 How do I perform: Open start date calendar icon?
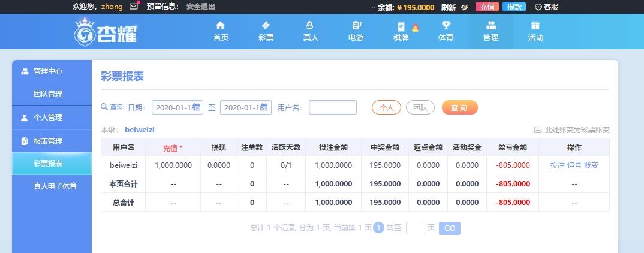[x=196, y=107]
